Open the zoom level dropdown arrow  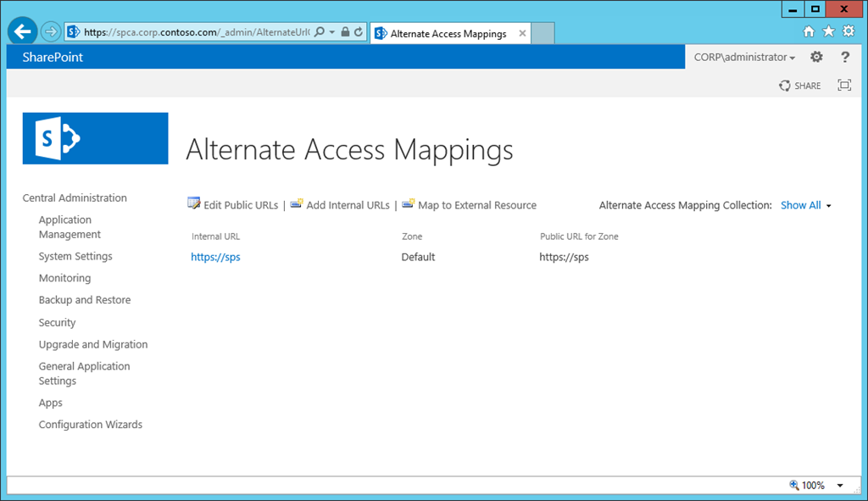pos(840,486)
